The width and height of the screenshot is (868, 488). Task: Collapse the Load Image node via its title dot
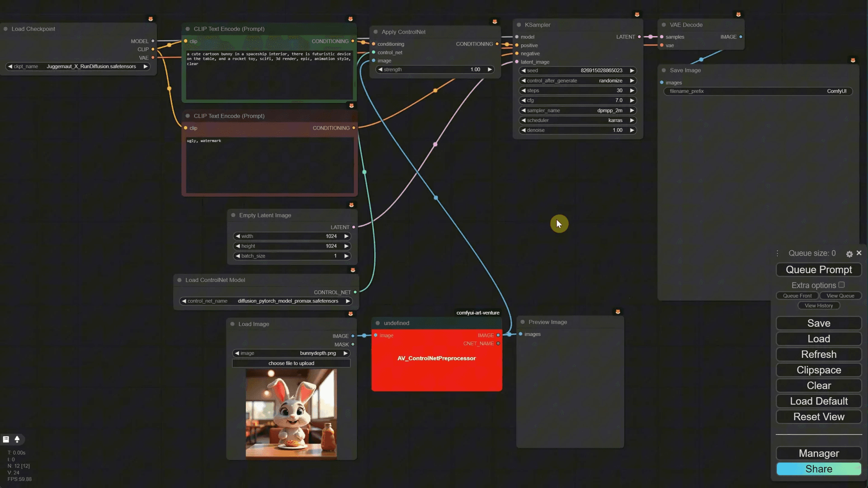tap(233, 324)
